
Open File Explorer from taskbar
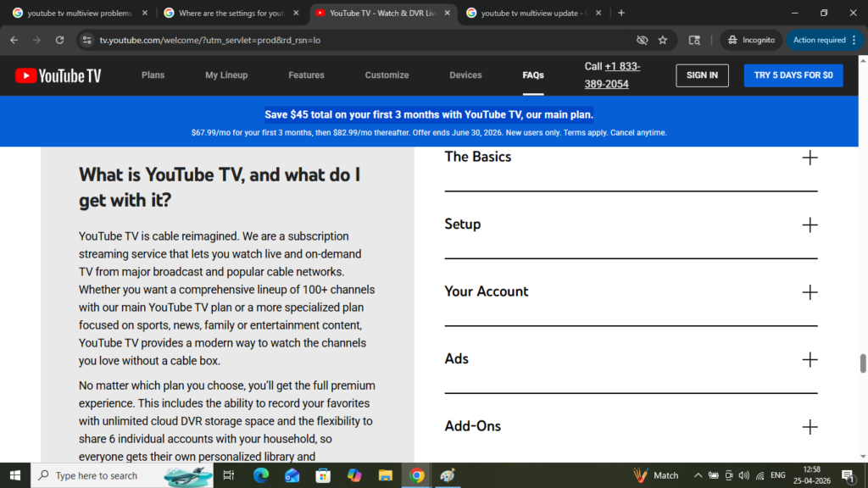[x=386, y=475]
